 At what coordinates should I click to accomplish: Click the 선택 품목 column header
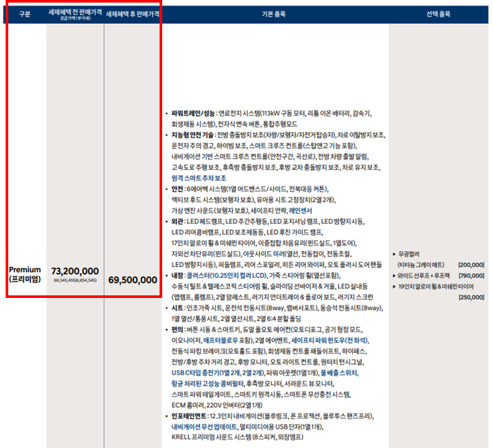point(439,14)
